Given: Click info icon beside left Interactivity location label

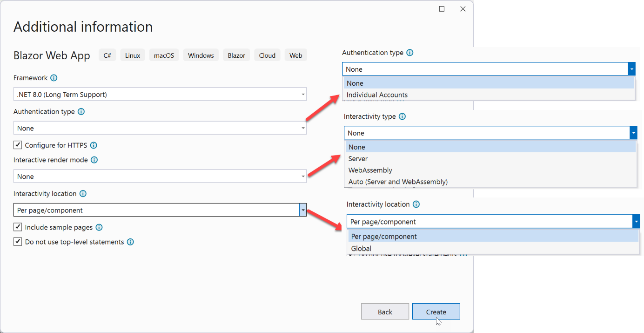Looking at the screenshot, I should click(83, 194).
